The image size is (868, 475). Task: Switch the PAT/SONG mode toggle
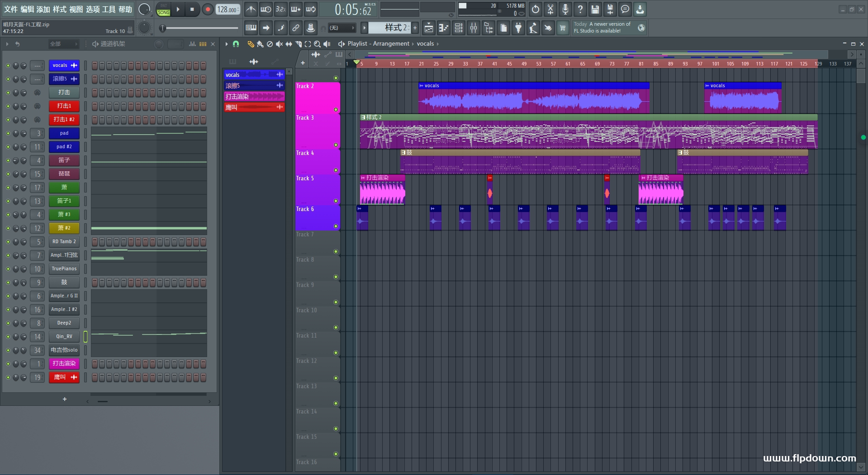[163, 9]
